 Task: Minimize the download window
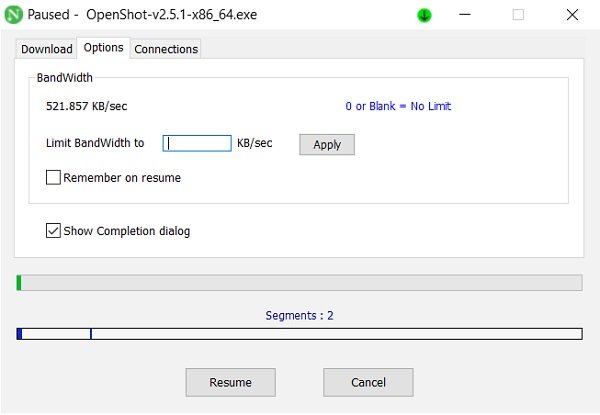[465, 15]
